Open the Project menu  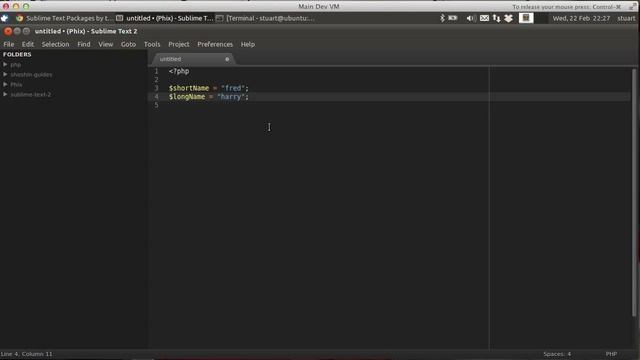click(179, 44)
